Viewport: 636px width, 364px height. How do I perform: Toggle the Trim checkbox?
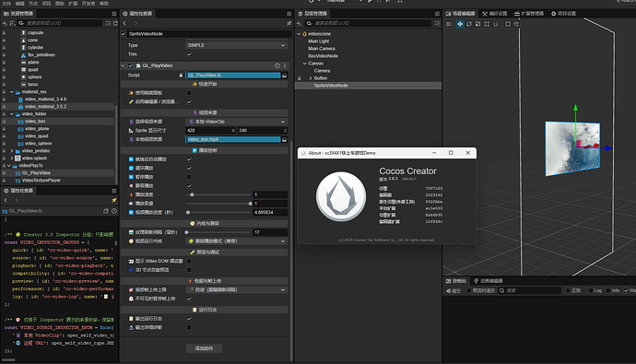point(189,54)
